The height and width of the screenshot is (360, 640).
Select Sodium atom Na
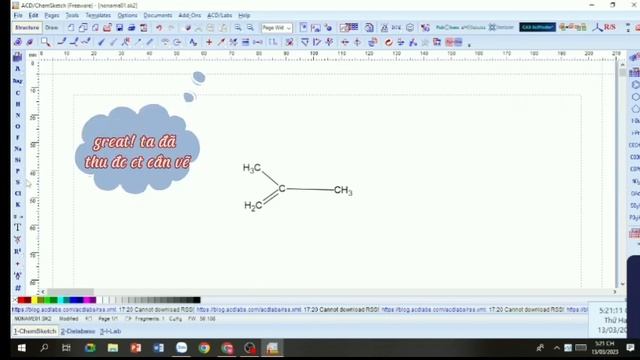click(x=18, y=149)
